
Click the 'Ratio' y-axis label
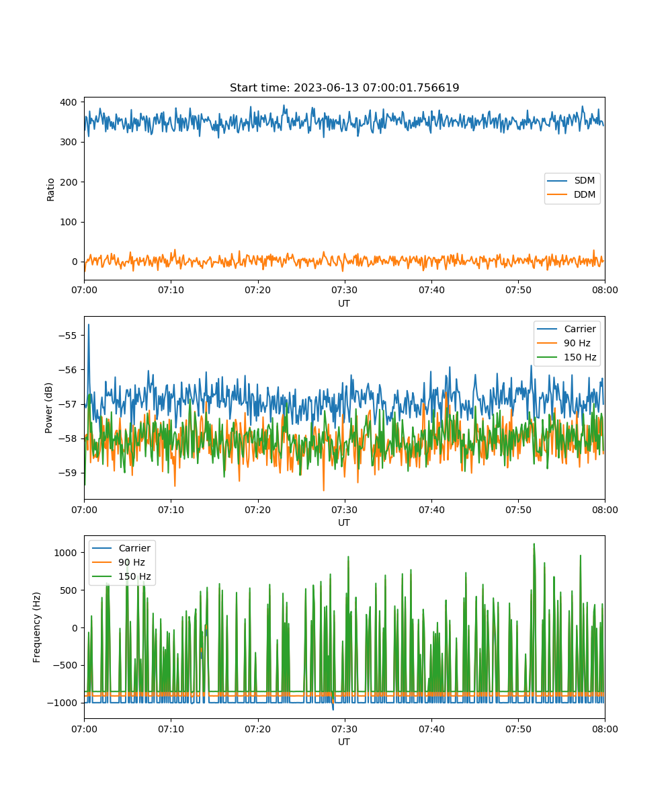tap(51, 189)
